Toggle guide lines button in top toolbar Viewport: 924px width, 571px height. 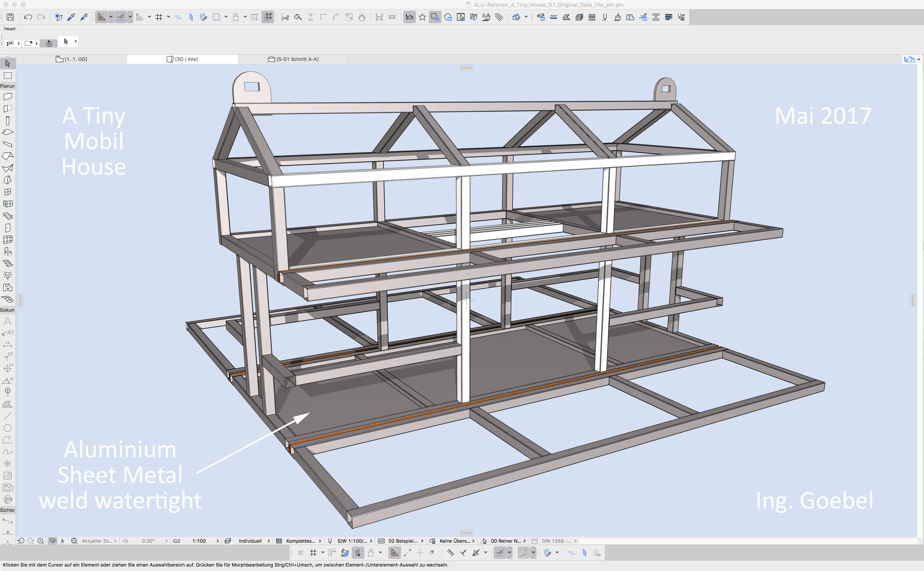101,17
